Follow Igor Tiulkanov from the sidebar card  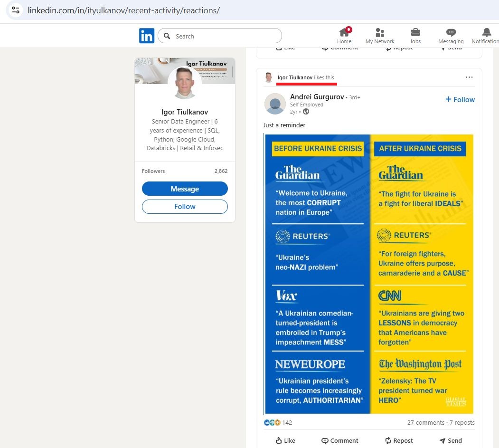185,207
